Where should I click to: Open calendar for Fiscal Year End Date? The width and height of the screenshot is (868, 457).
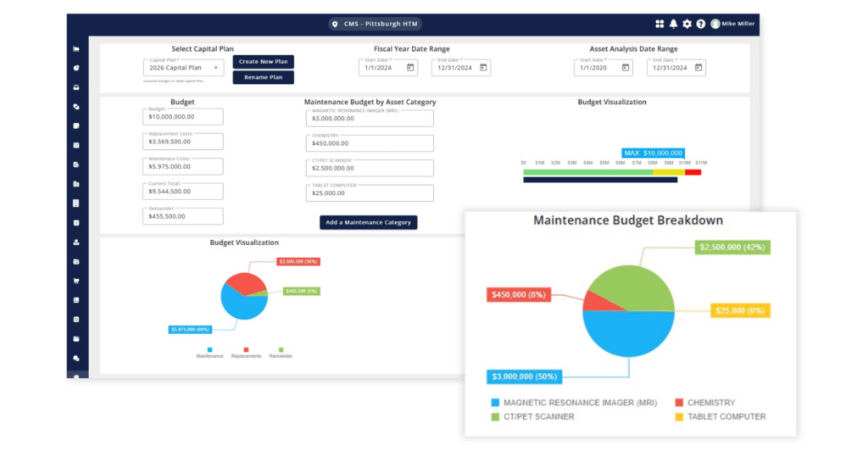pyautogui.click(x=482, y=68)
